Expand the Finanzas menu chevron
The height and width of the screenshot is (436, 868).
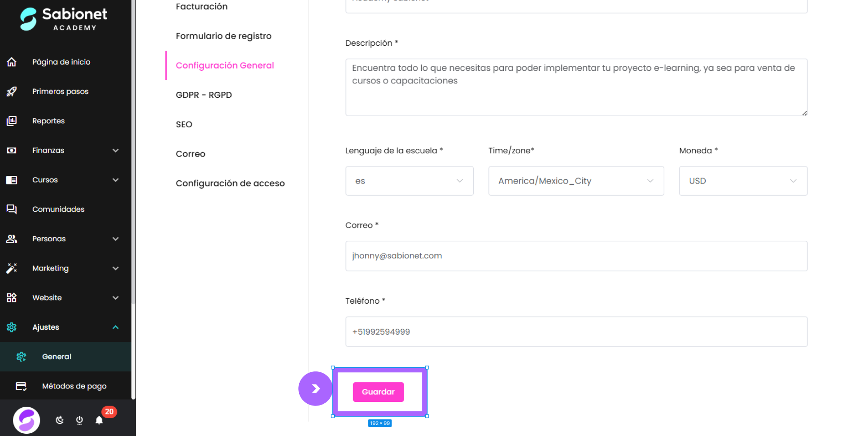point(116,151)
